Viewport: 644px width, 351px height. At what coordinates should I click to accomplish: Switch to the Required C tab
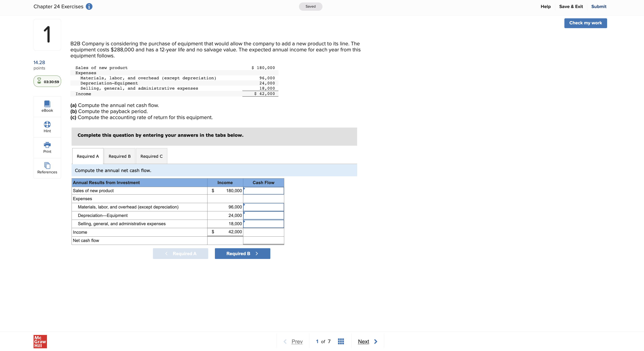[151, 156]
